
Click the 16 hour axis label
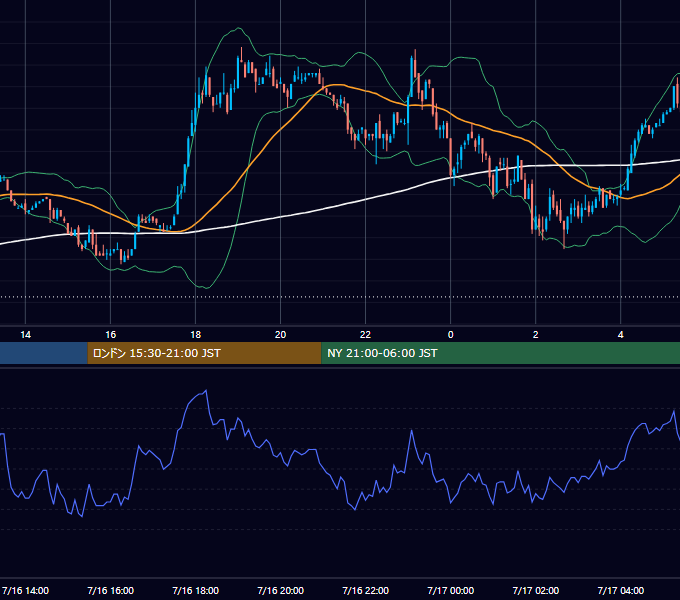[111, 335]
